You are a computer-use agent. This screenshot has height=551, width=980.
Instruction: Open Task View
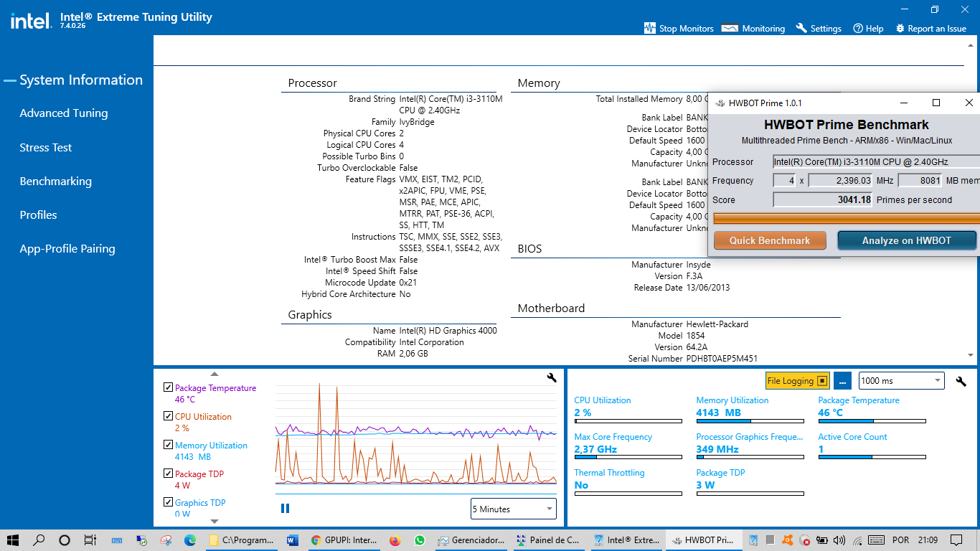pos(90,540)
